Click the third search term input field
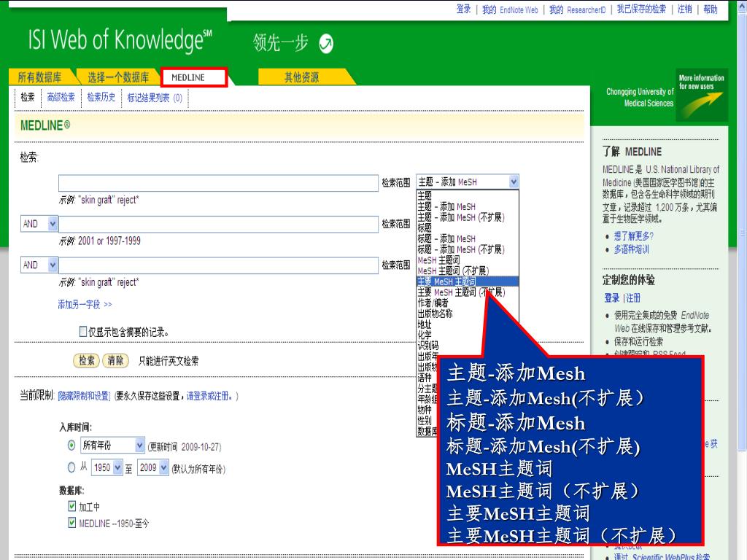The width and height of the screenshot is (747, 560). [218, 265]
